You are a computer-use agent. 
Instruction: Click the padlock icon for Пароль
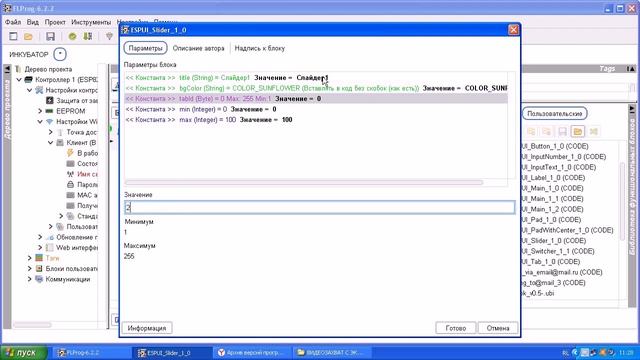coord(70,184)
